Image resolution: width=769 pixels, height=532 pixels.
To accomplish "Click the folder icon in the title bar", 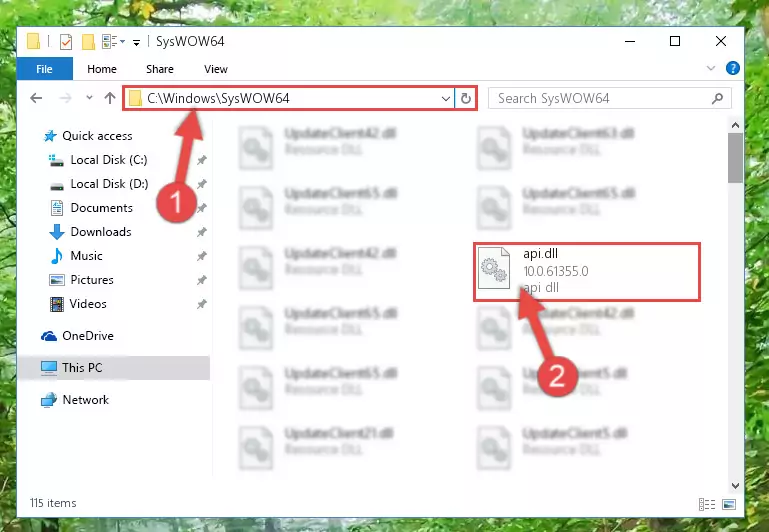I will pyautogui.click(x=33, y=41).
